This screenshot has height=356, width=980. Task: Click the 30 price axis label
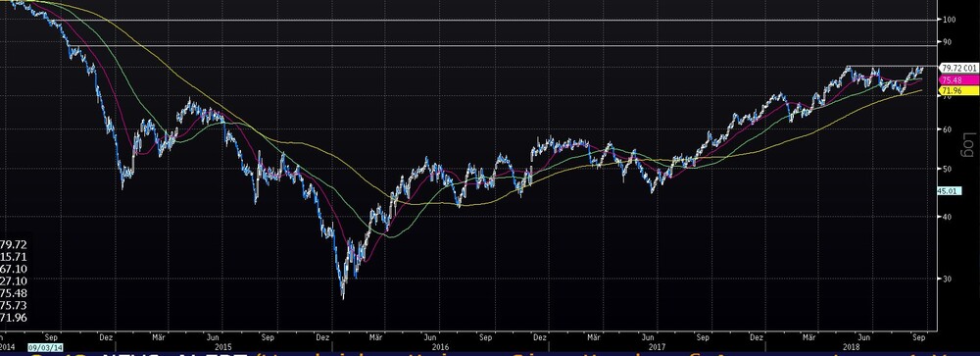[948, 279]
